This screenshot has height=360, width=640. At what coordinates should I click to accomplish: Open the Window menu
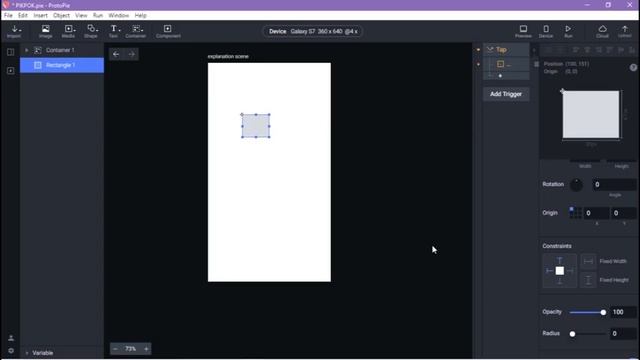(x=119, y=16)
